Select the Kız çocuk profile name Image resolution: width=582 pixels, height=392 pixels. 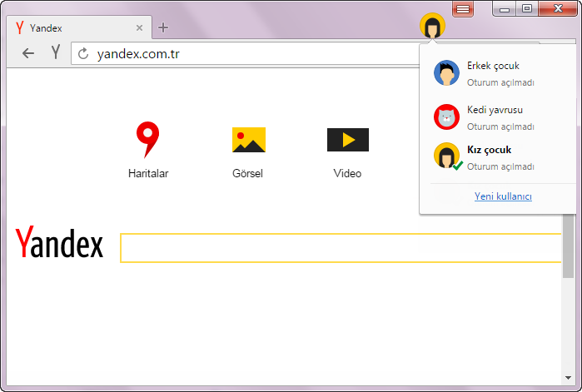coord(490,150)
